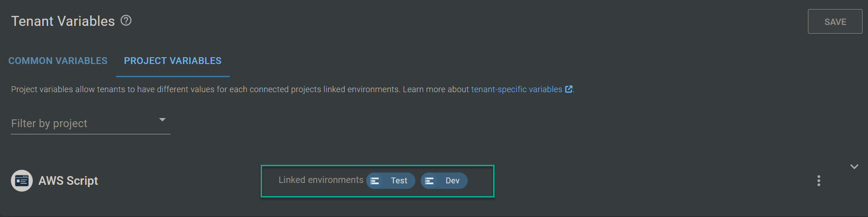This screenshot has width=868, height=217.
Task: Click the Test environment chip label
Action: 399,181
